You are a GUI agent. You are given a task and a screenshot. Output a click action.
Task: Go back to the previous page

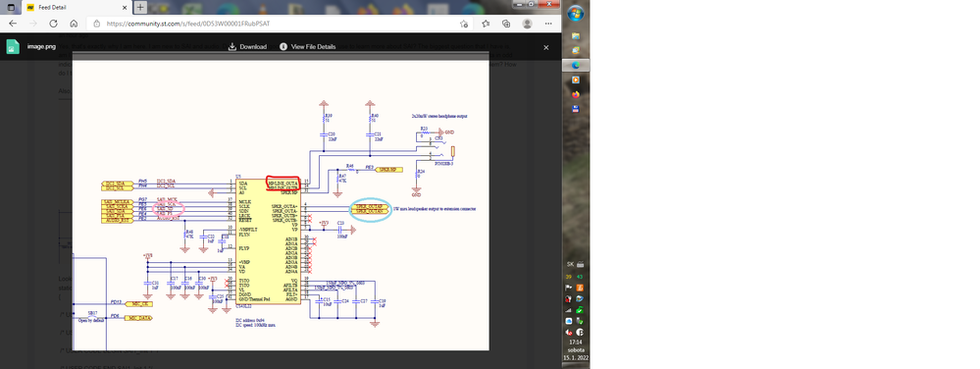coord(13,24)
